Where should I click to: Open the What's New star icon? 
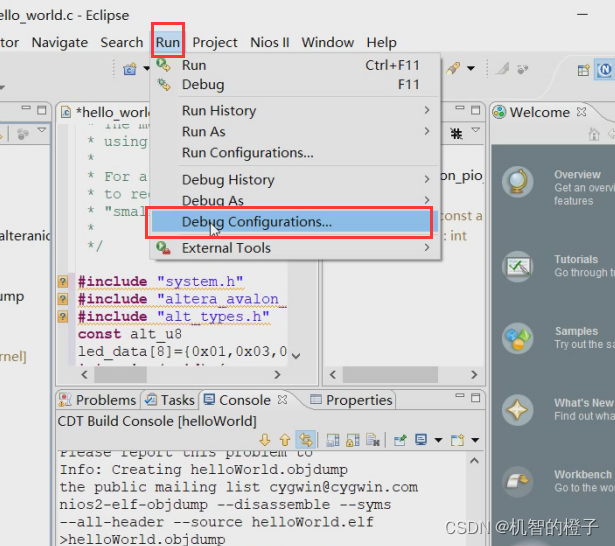[x=518, y=410]
